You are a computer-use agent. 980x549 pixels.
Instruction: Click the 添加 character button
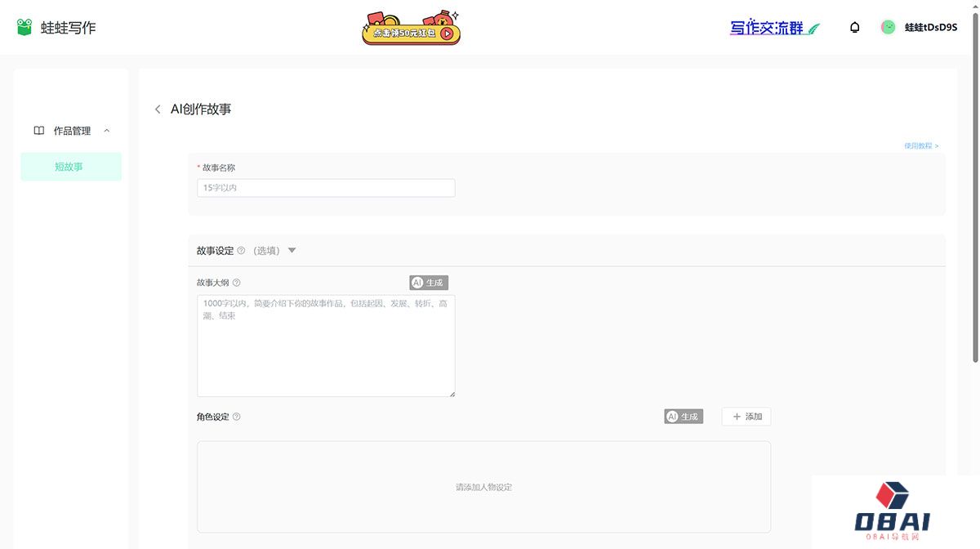[746, 417]
